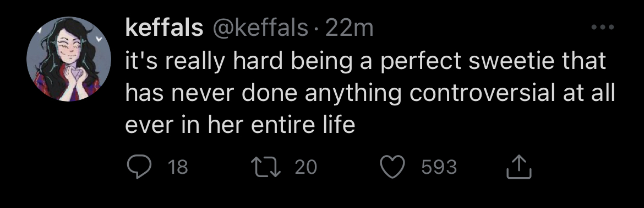The width and height of the screenshot is (644, 208).
Task: Open the three-dot more options menu
Action: (602, 28)
